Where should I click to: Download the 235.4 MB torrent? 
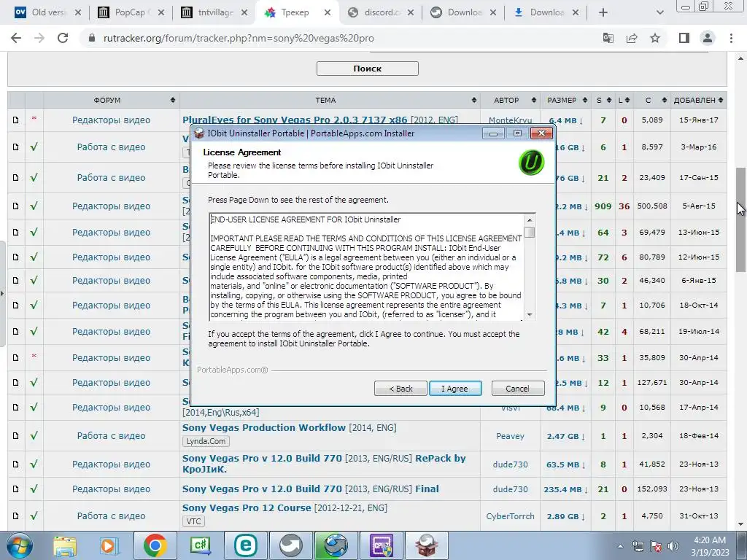tap(565, 489)
